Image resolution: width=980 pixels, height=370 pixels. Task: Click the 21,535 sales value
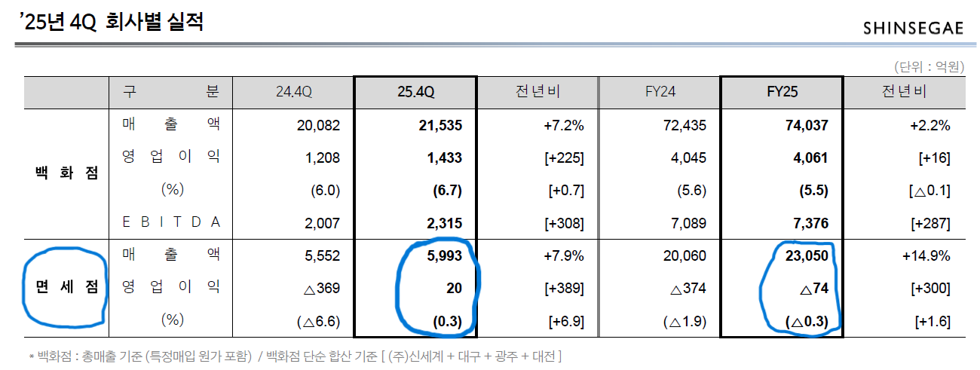tap(439, 125)
